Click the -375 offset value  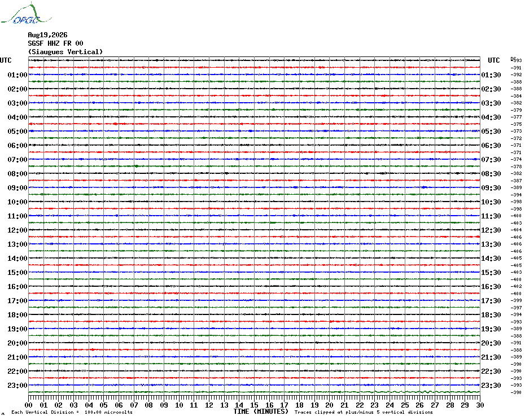[x=517, y=124]
